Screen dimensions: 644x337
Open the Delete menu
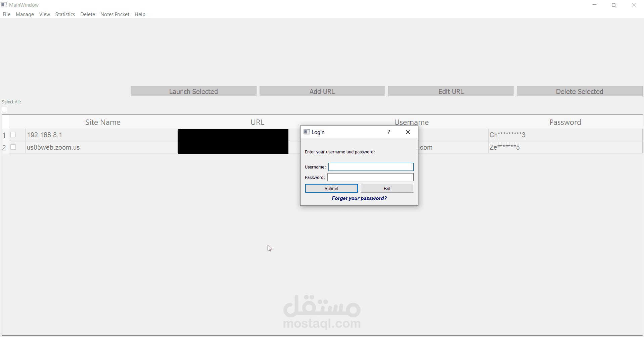(88, 14)
